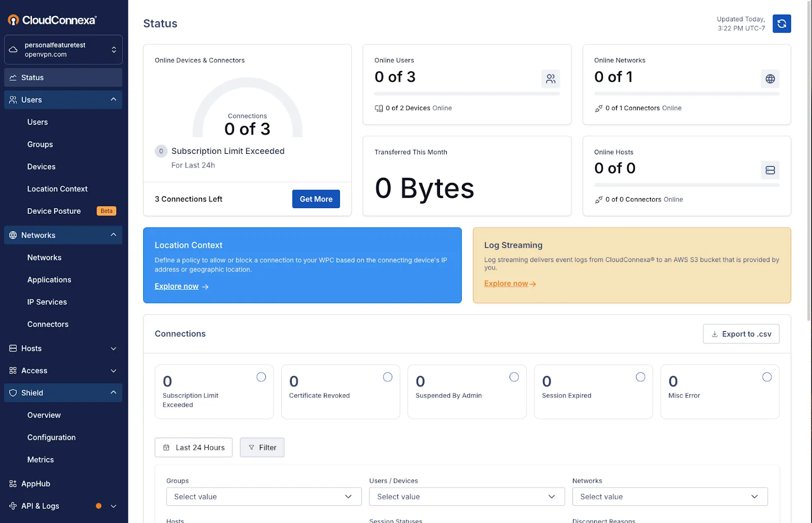The height and width of the screenshot is (523, 812).
Task: Click the Shield icon in sidebar
Action: tap(13, 393)
